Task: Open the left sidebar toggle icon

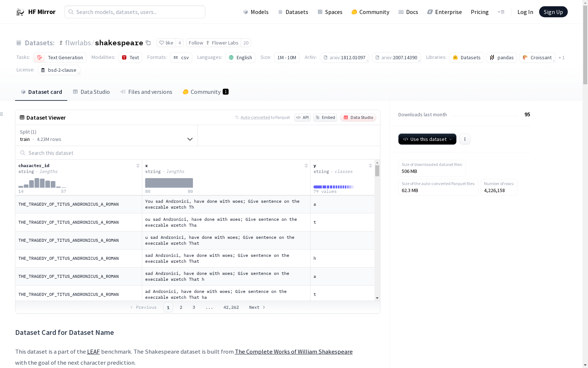Action: click(x=2, y=114)
